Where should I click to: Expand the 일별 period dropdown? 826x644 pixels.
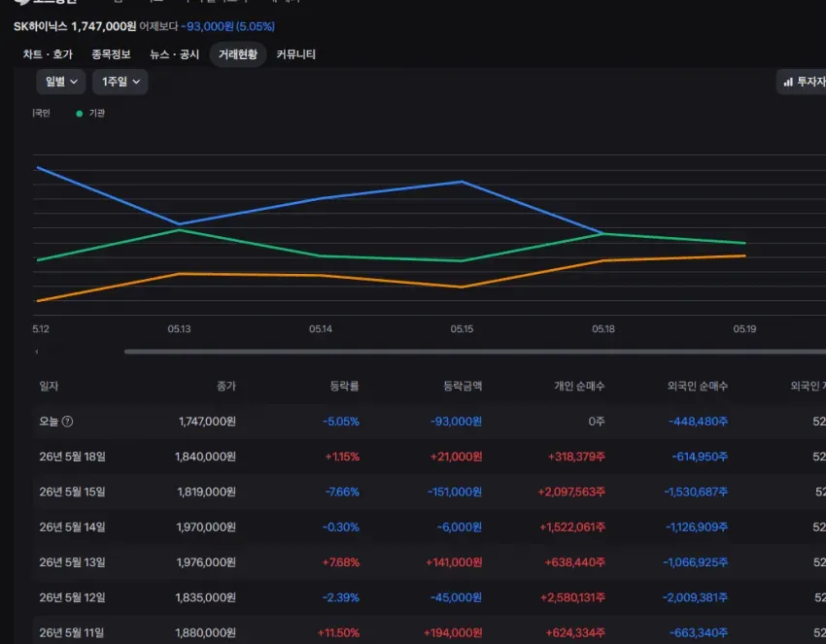pos(61,82)
